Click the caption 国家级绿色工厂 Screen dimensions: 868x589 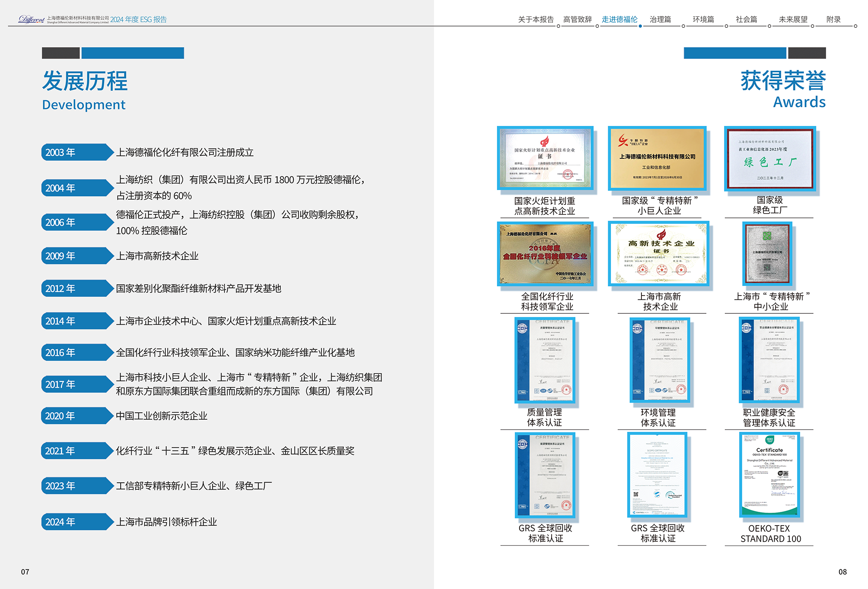(x=770, y=205)
